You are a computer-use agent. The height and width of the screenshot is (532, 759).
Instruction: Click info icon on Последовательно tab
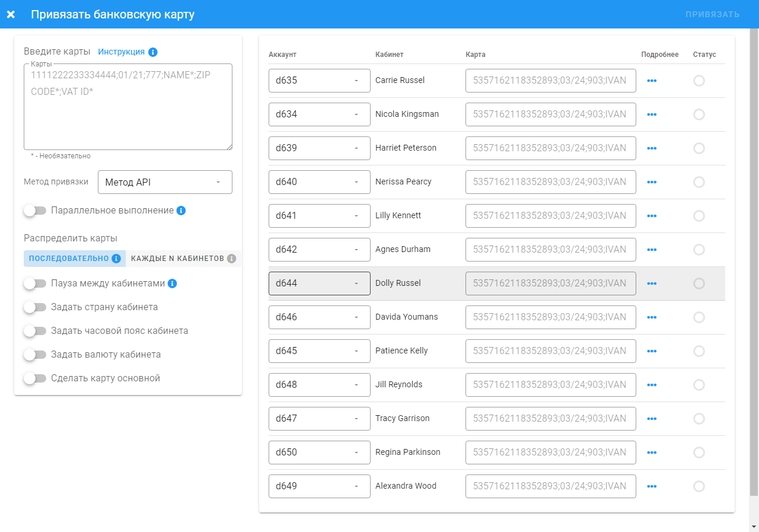pos(116,259)
